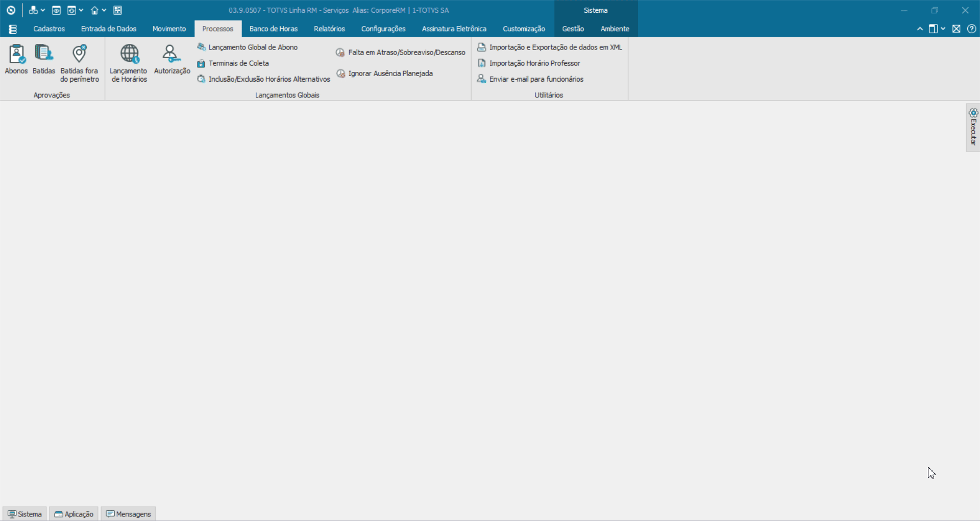Click the TOTVS logo icon in title bar

tap(11, 10)
